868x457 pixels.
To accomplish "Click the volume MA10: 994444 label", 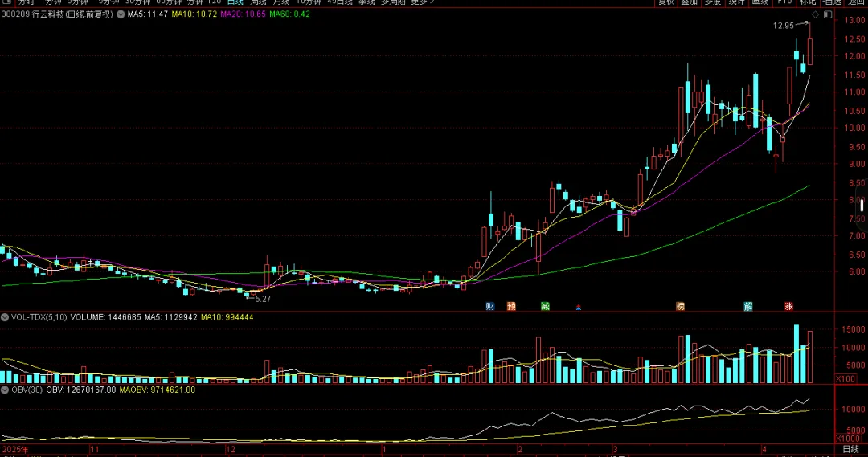I will tap(227, 317).
